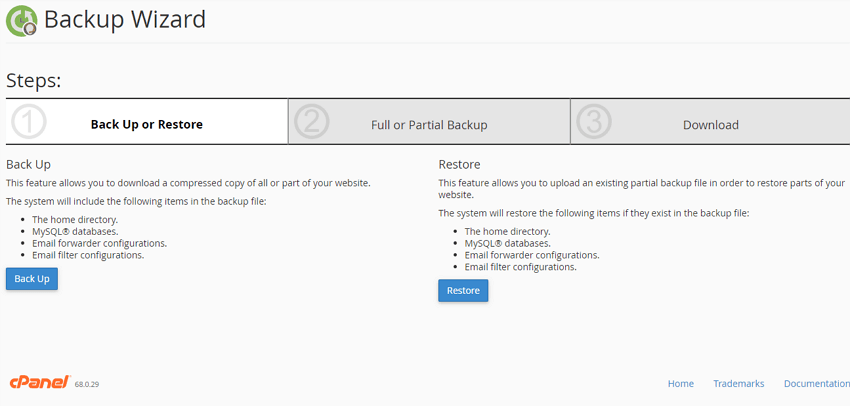Open the Documentation footer link
This screenshot has height=406, width=850.
(817, 384)
